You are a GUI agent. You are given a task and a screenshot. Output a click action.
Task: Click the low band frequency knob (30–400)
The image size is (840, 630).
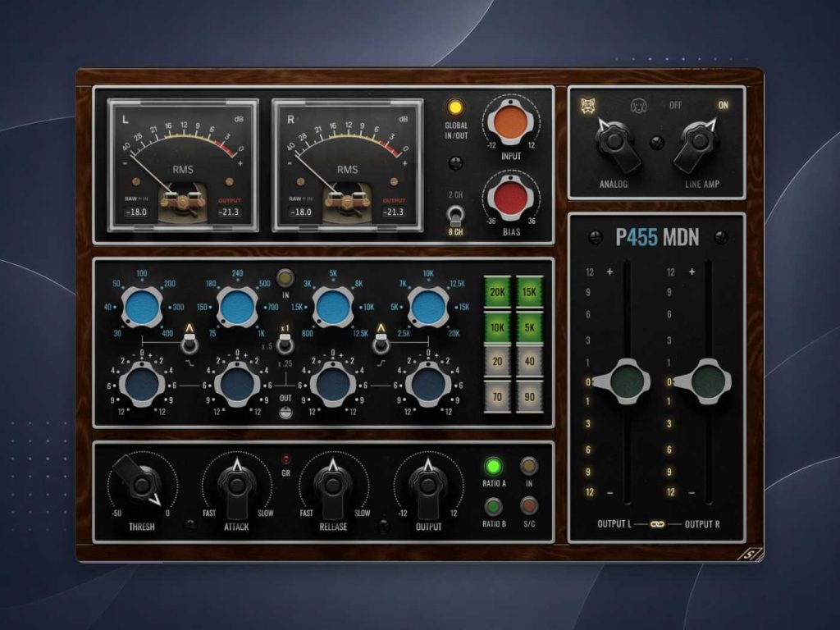141,308
